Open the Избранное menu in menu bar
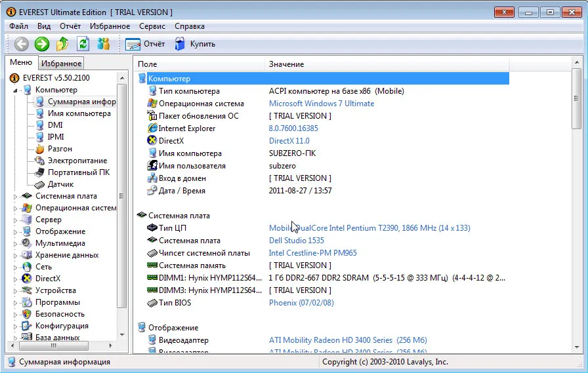Viewport: 588px width, 373px height. 110,26
